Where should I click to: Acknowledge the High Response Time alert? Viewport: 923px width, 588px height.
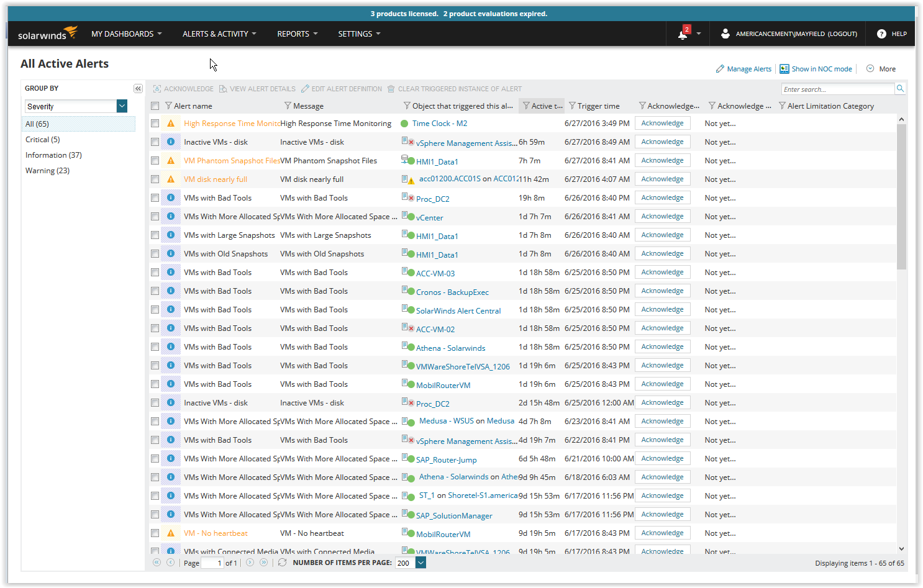coord(662,124)
